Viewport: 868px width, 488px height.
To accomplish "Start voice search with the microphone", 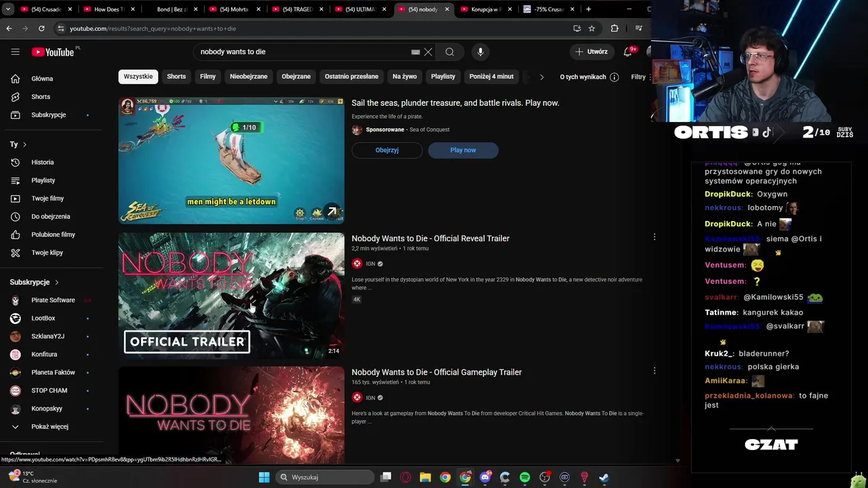I will pyautogui.click(x=480, y=52).
